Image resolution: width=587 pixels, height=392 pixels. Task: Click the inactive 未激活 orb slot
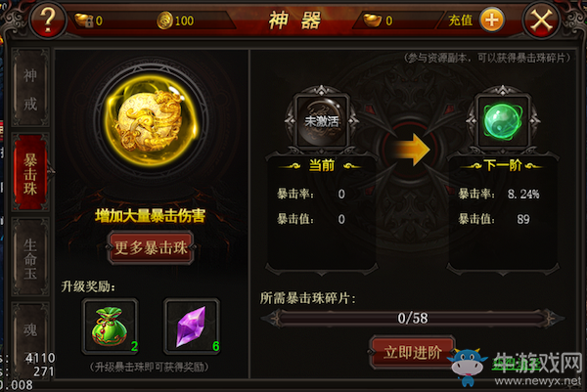coord(322,121)
